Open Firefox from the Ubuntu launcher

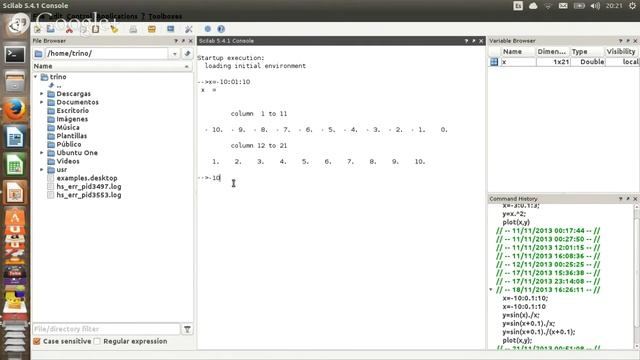[x=15, y=109]
